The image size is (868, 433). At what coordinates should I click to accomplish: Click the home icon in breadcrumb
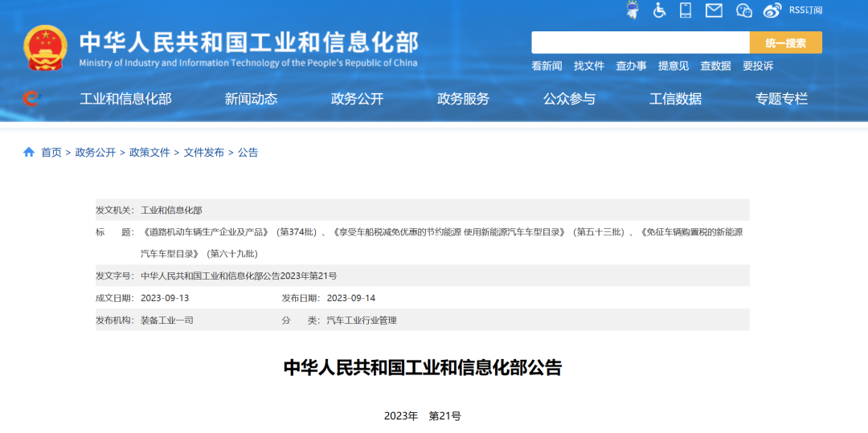(29, 152)
